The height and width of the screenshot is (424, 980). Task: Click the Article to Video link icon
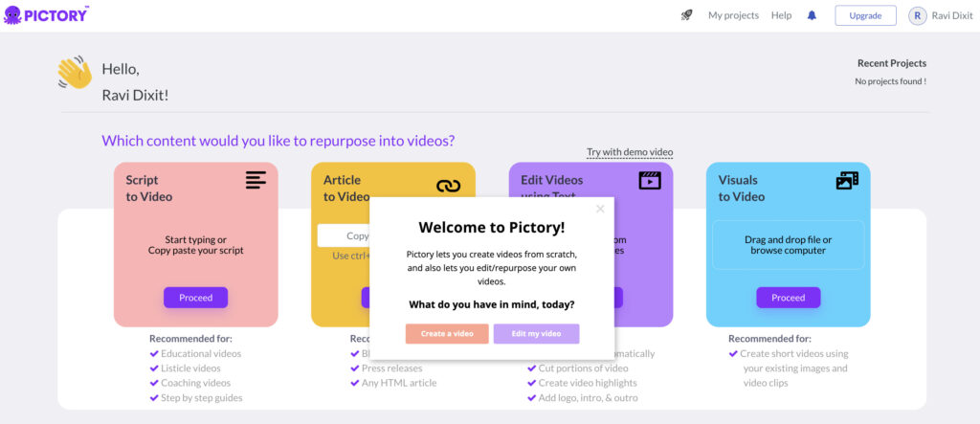click(448, 186)
